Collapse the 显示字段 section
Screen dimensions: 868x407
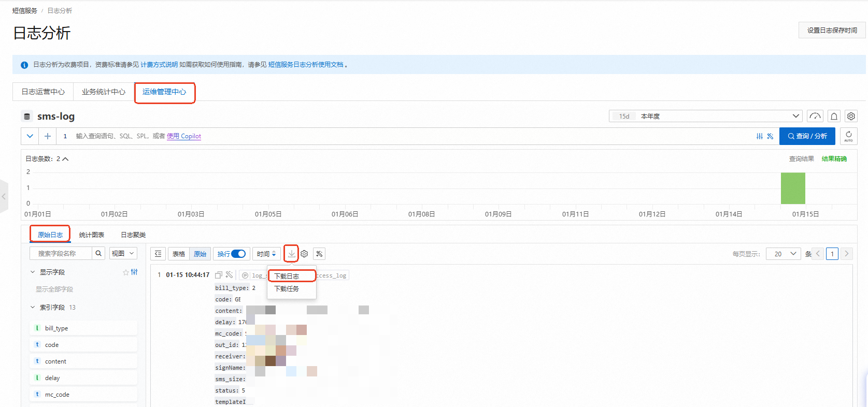coord(33,272)
